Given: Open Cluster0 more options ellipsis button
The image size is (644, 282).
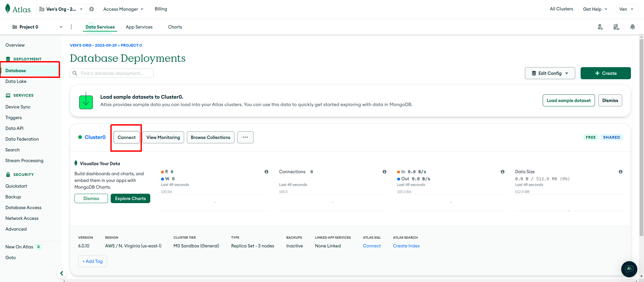Looking at the screenshot, I should click(245, 137).
